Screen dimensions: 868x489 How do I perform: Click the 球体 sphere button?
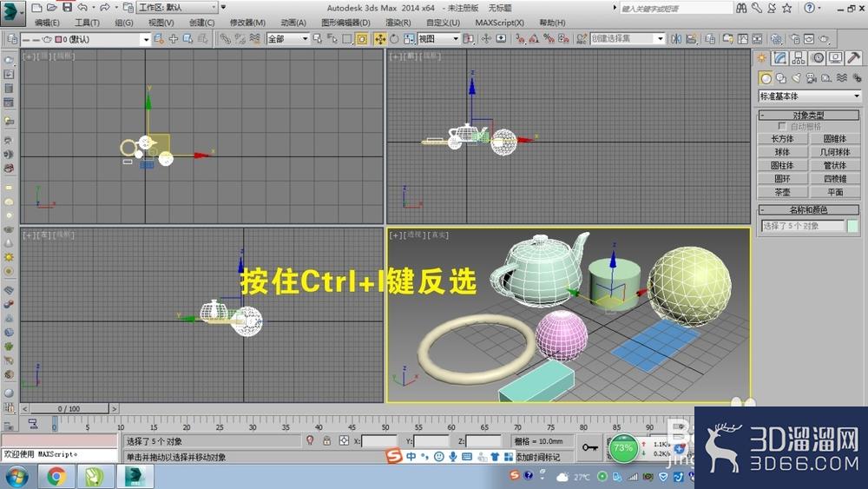coord(782,152)
